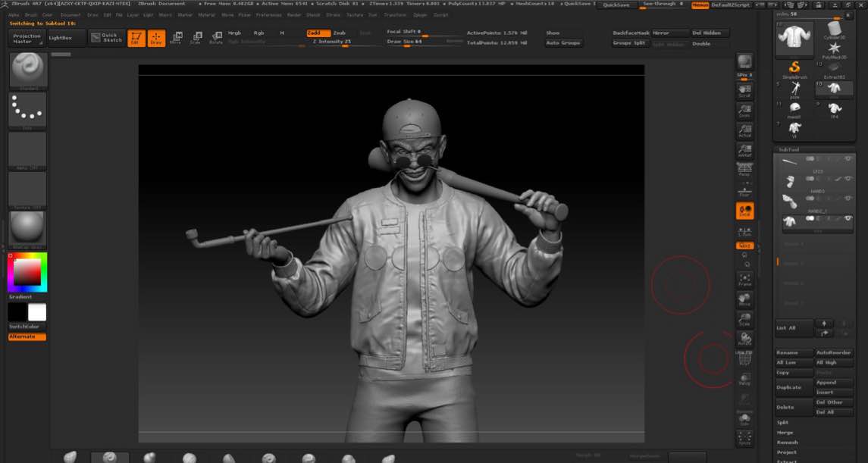
Task: Select the Move transform icon
Action: [x=176, y=38]
